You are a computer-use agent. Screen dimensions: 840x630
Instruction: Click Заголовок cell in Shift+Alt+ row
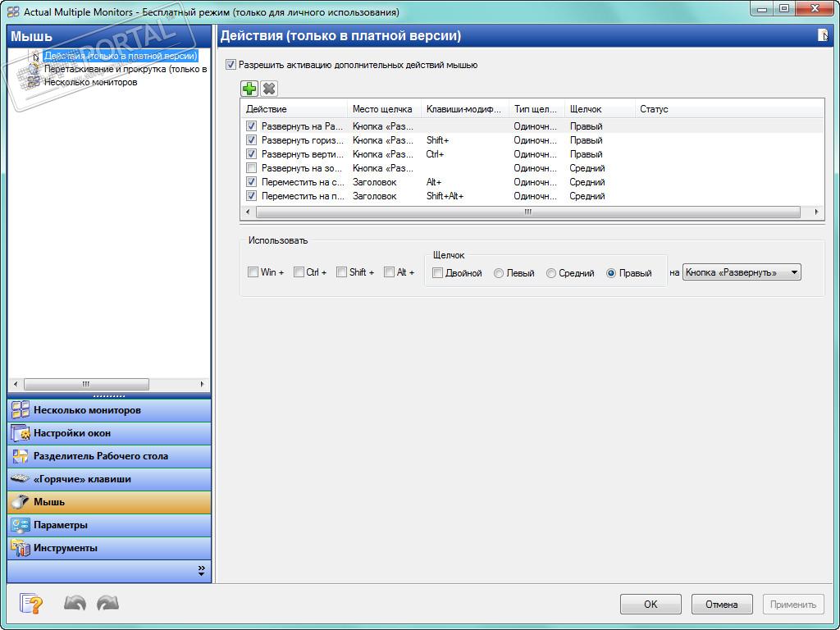click(374, 196)
